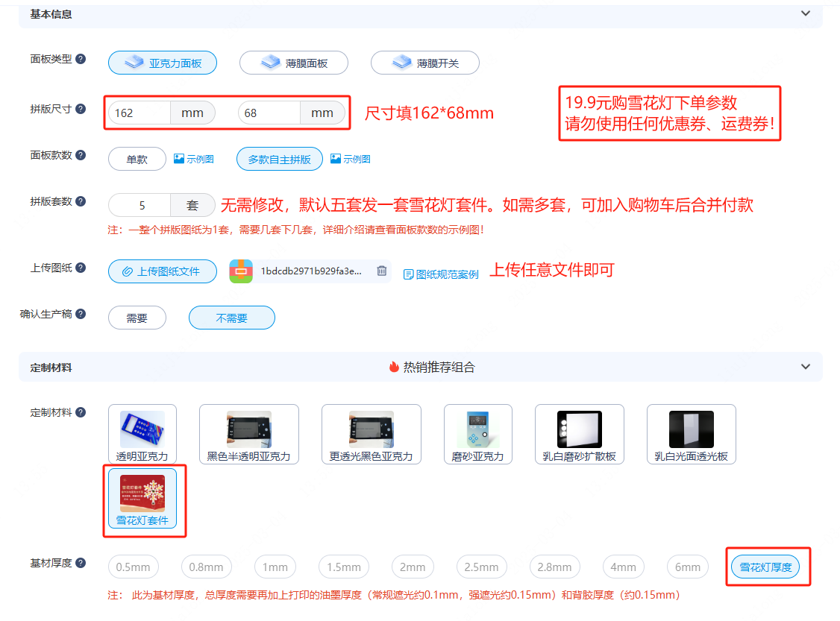Viewport: 840px width, 621px height.
Task: Click help icon beside 面板类型 label
Action: 81,59
